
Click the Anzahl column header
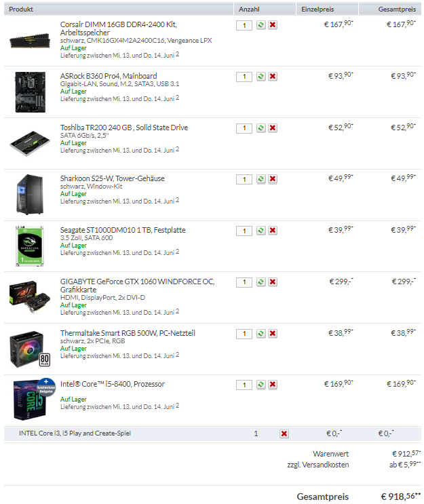click(x=249, y=9)
